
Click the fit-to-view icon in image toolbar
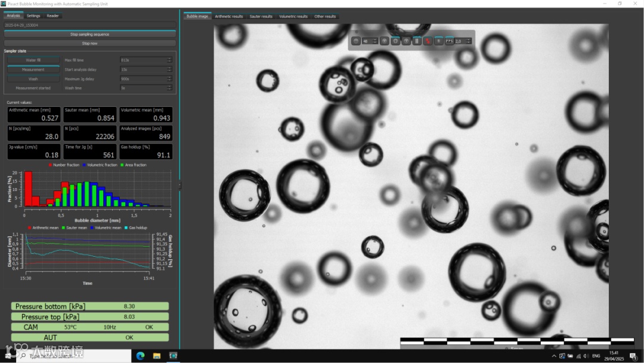coord(395,41)
